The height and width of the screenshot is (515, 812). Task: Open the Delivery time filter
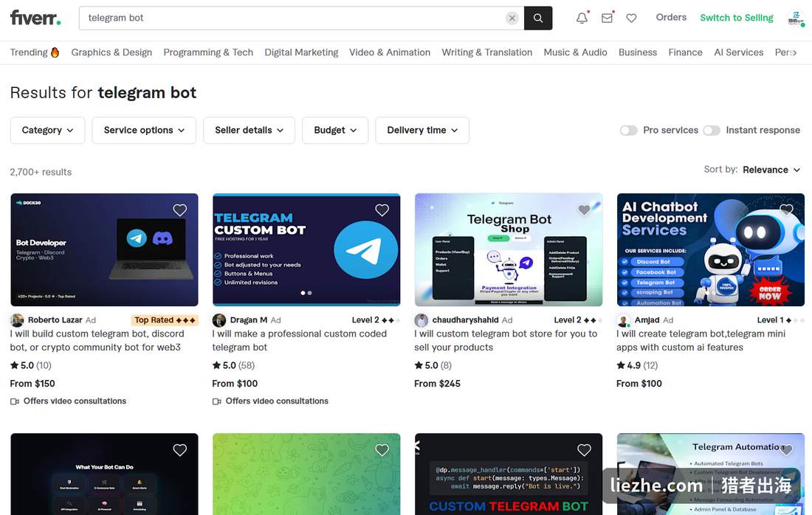click(422, 131)
